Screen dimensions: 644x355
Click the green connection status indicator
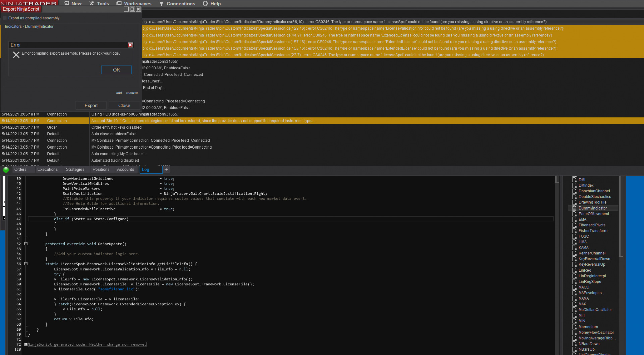(6, 170)
